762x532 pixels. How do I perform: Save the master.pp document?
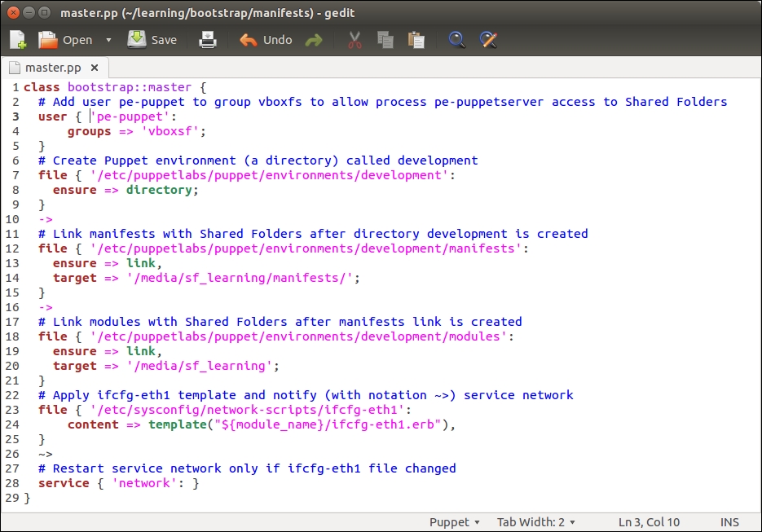(152, 40)
